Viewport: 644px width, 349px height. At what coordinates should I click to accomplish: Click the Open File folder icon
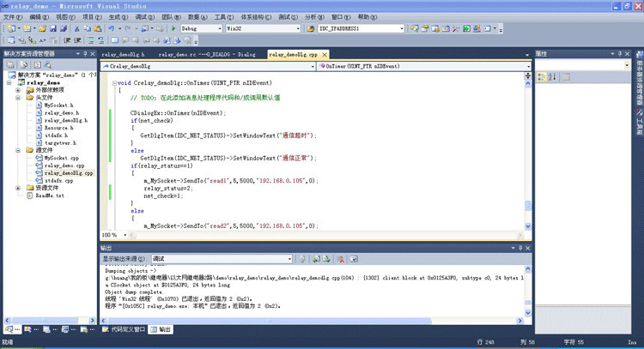41,28
